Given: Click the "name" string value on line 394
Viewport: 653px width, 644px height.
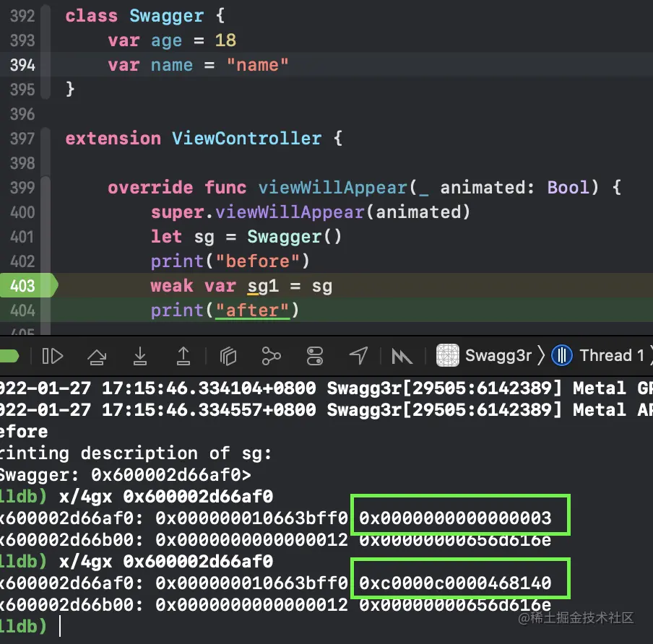Looking at the screenshot, I should click(257, 65).
